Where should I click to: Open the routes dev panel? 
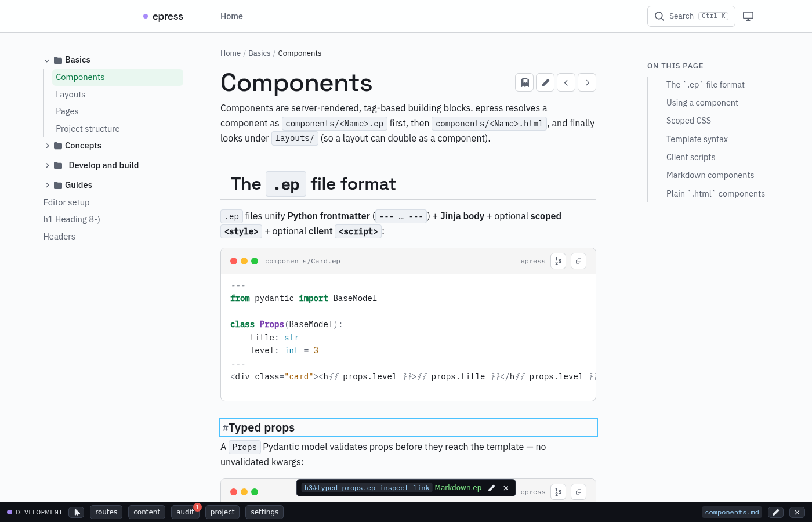point(106,512)
